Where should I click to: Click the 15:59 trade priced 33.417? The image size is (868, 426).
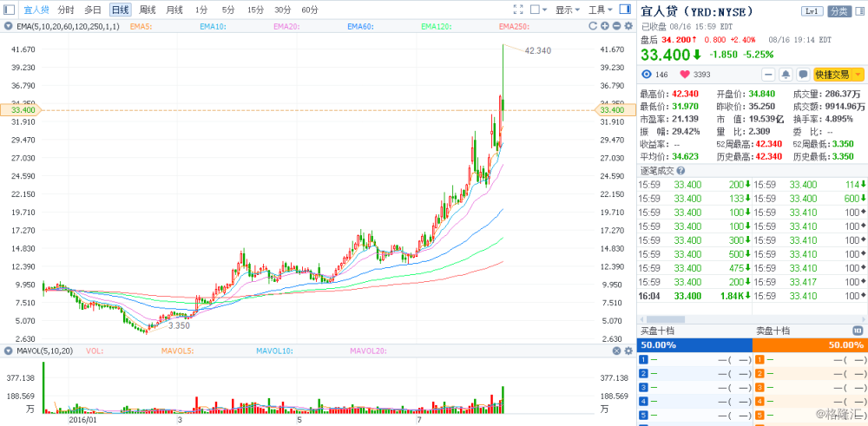(x=810, y=282)
